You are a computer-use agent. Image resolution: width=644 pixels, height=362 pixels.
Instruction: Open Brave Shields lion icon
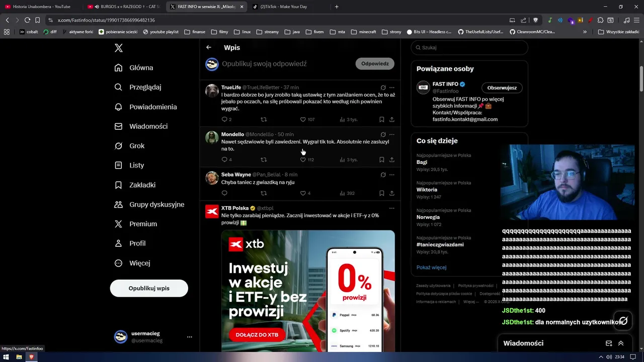[535, 20]
